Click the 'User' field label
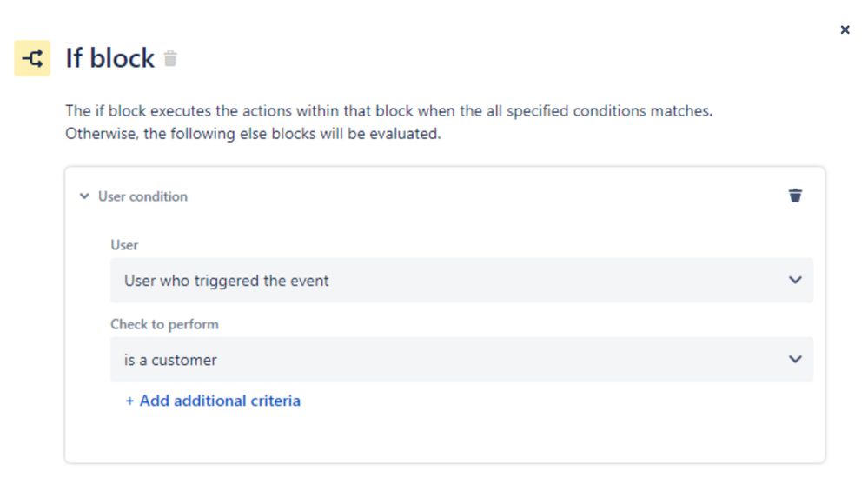The image size is (868, 491). click(x=124, y=245)
